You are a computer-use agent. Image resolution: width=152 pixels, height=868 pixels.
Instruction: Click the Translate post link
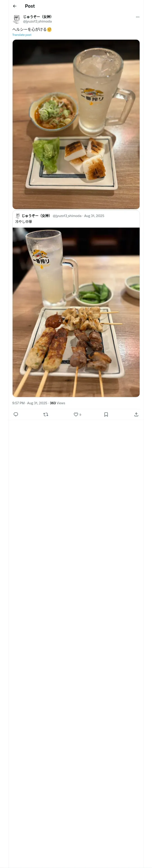coord(22,35)
